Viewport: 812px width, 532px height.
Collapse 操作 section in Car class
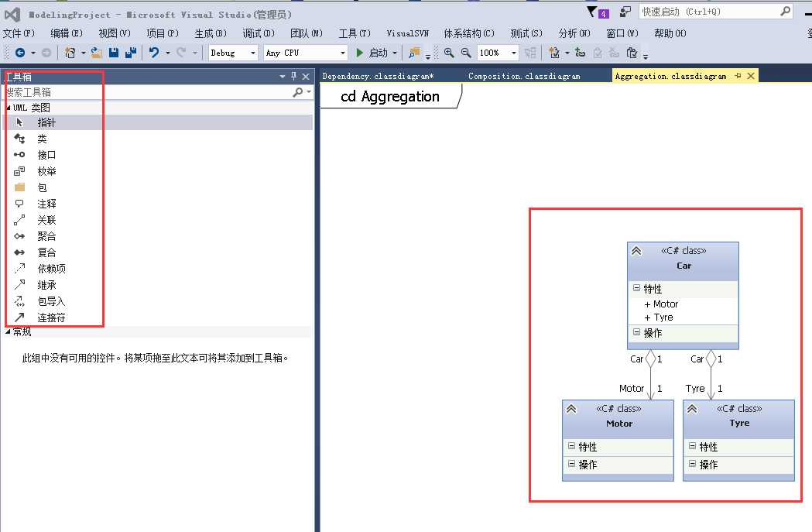[x=636, y=332]
